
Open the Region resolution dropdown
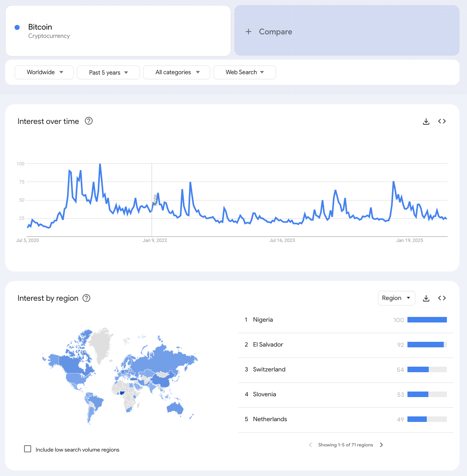click(x=396, y=298)
